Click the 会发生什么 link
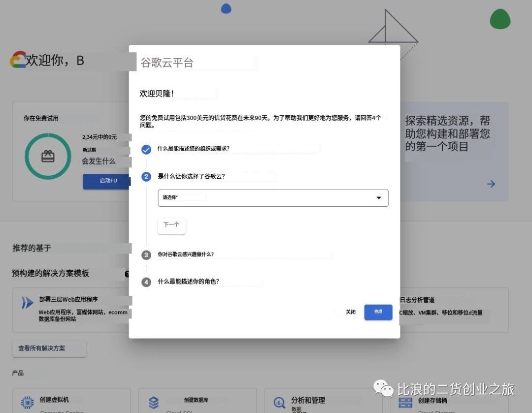 (x=99, y=161)
